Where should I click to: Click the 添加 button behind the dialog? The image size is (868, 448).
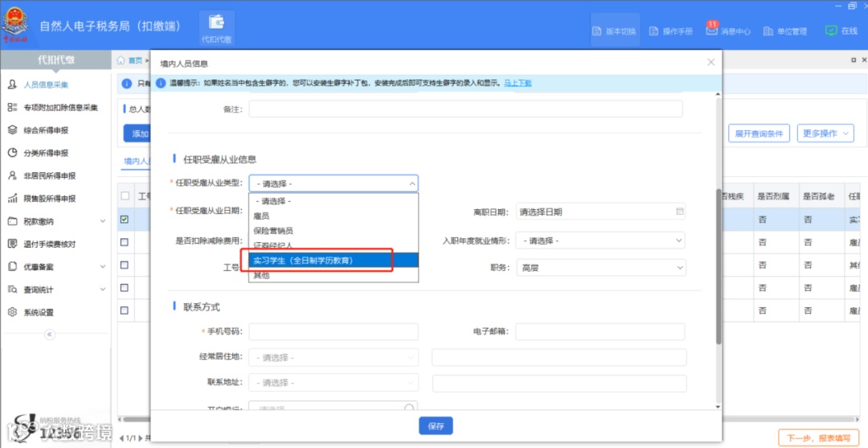tap(137, 134)
